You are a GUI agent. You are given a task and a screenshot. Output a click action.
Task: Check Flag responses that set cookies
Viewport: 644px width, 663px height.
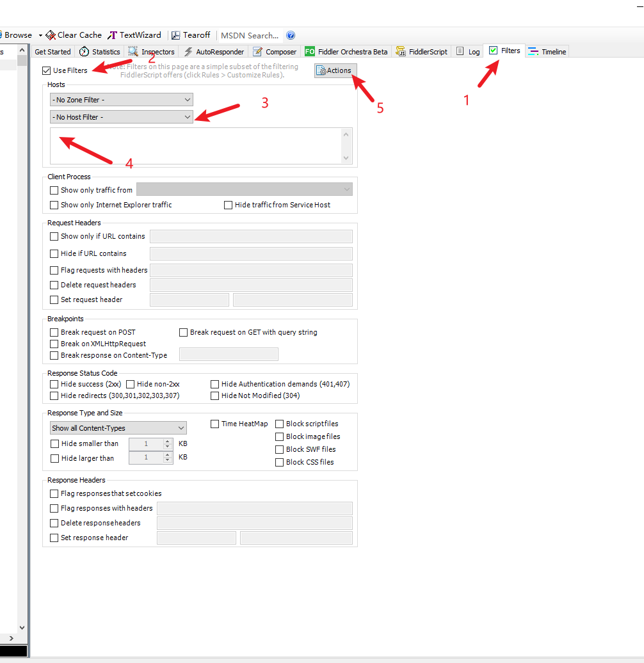pos(54,494)
